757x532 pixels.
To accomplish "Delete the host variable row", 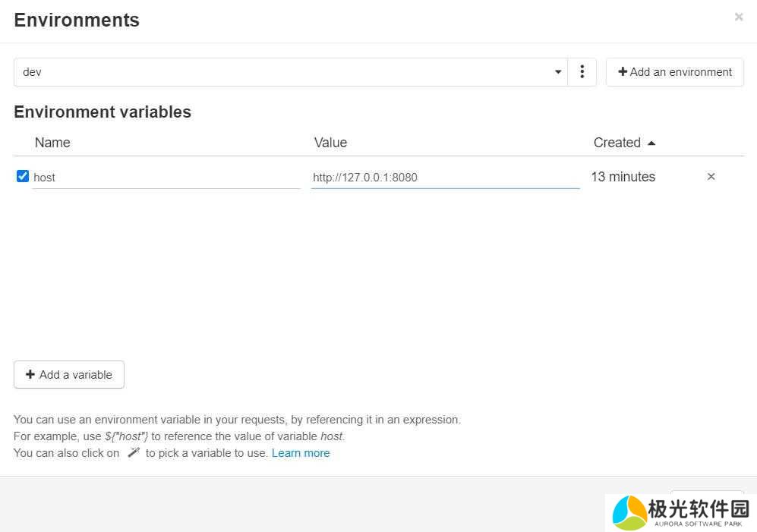I will click(x=711, y=177).
